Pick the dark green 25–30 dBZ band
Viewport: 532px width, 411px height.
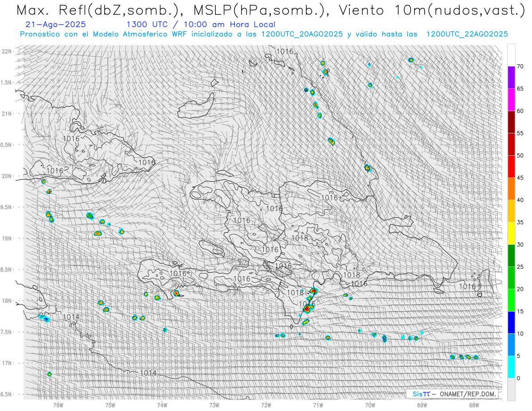tap(511, 255)
